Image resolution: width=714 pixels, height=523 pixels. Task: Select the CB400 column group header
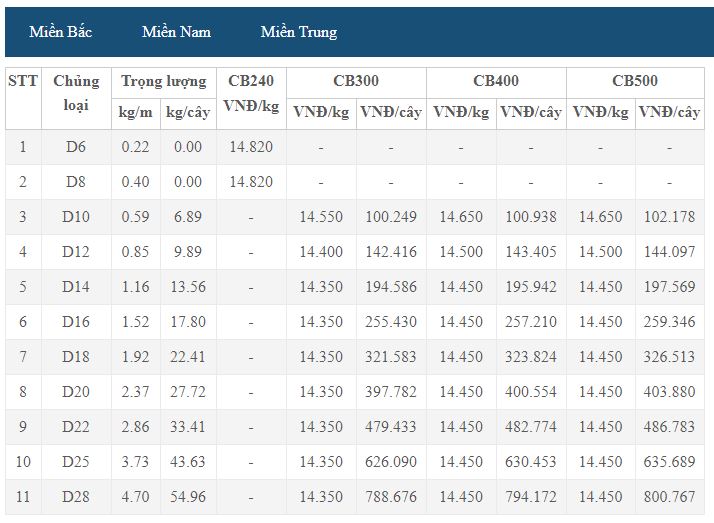(x=496, y=81)
